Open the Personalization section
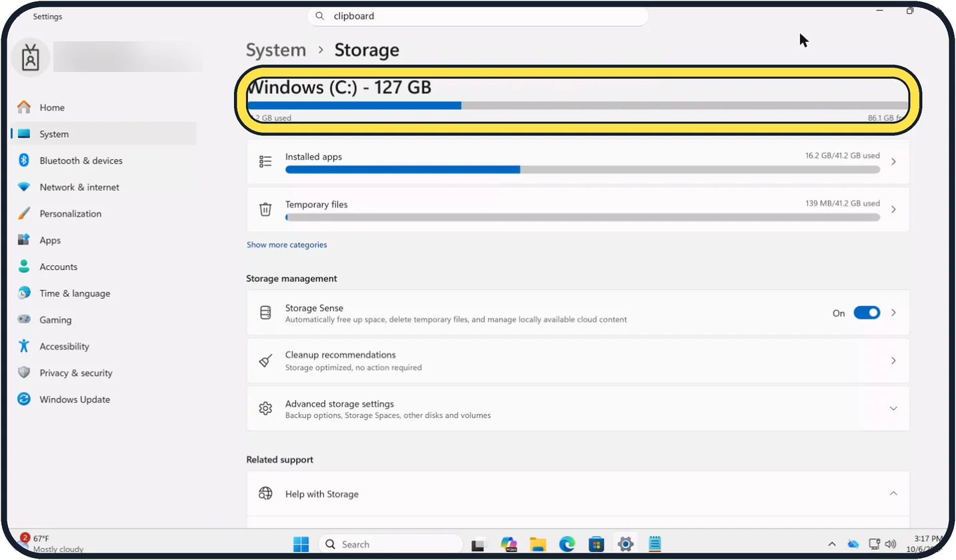This screenshot has width=956, height=560. [x=104, y=214]
